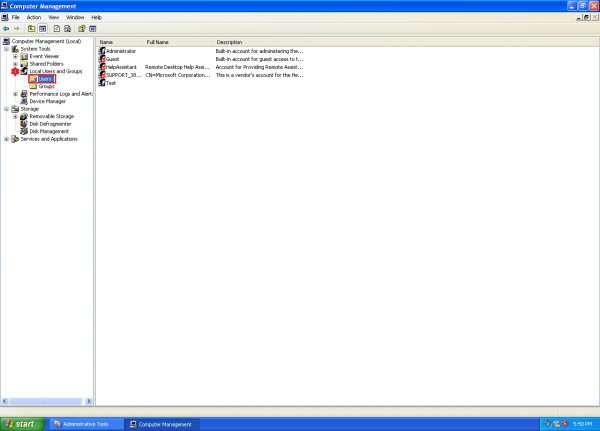Expand the Event Viewer node
Viewport: 600px width, 431px height.
coord(15,57)
